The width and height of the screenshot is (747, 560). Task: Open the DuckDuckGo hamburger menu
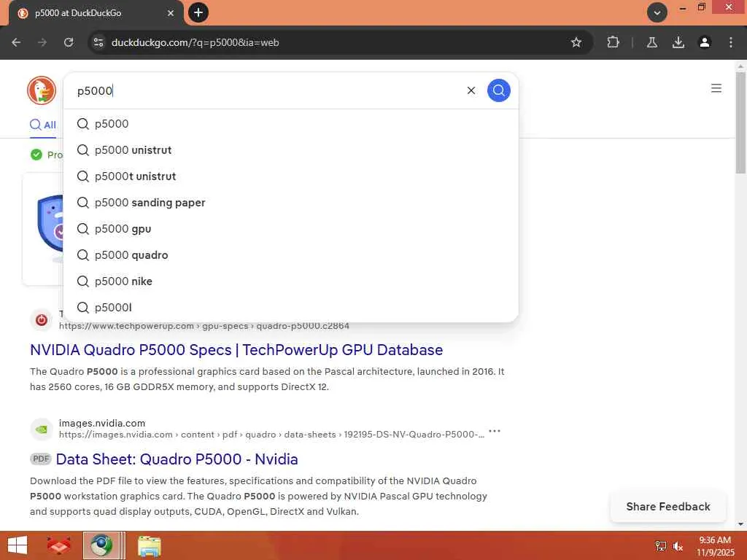[x=716, y=88]
